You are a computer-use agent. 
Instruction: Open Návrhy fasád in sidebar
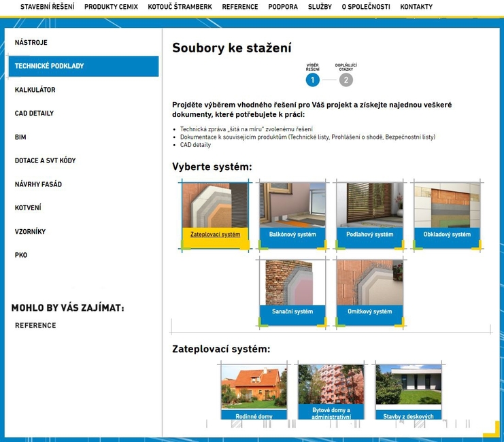38,184
